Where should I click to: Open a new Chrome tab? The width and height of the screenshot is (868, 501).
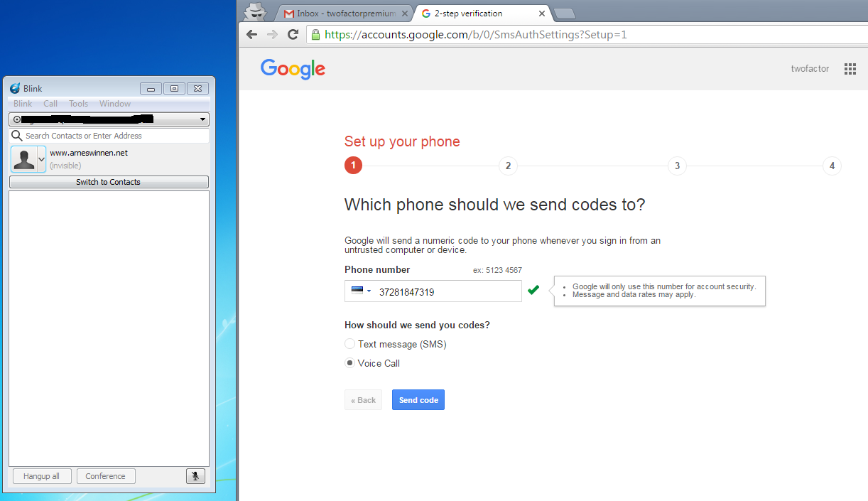point(564,14)
